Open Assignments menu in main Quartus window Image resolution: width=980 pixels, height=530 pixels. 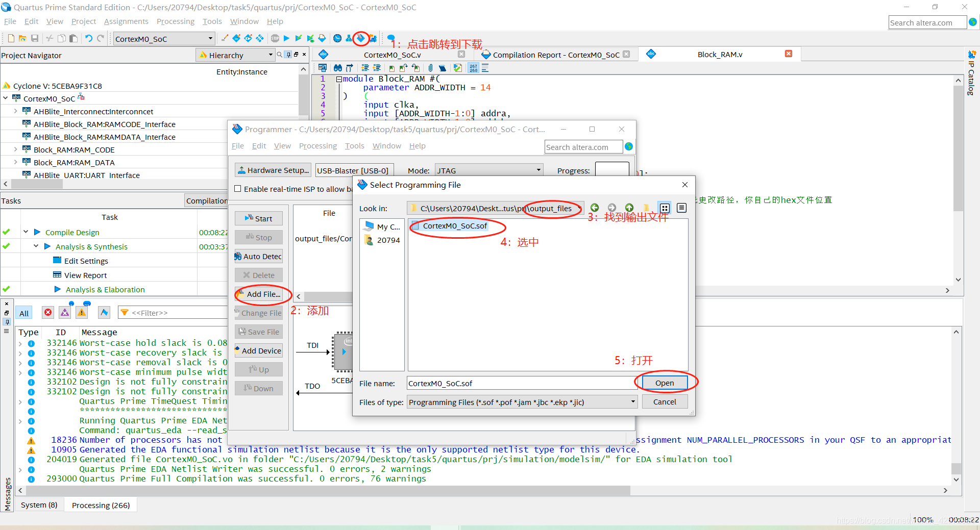point(126,21)
